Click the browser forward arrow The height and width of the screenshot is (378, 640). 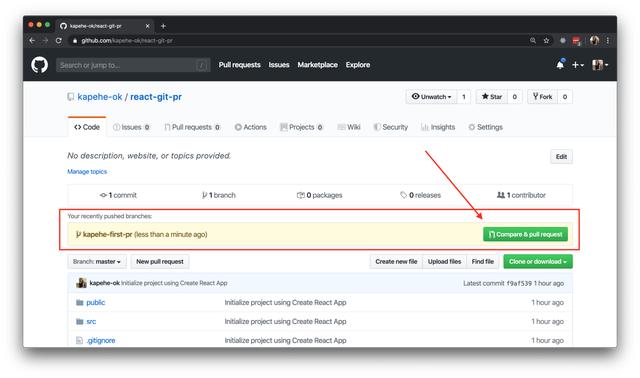[x=45, y=40]
